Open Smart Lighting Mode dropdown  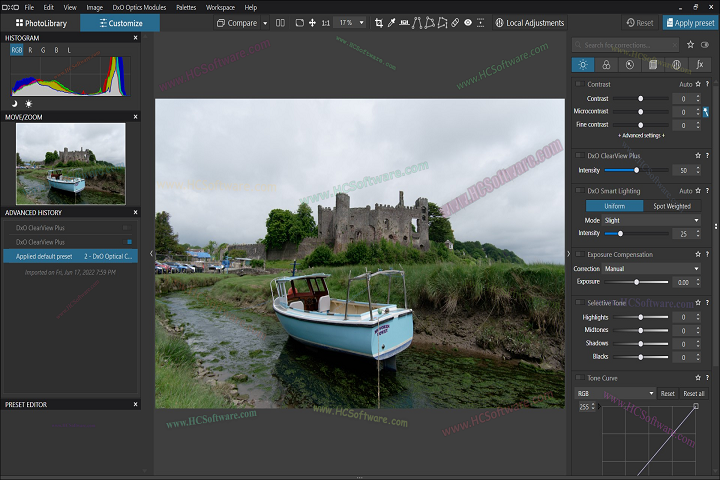click(x=652, y=220)
